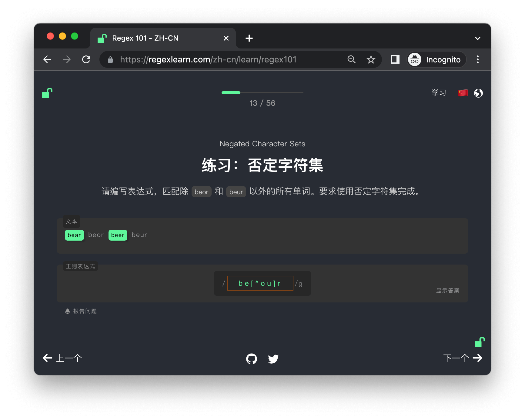Viewport: 525px width, 420px height.
Task: Expand the tab search chevron
Action: (478, 38)
